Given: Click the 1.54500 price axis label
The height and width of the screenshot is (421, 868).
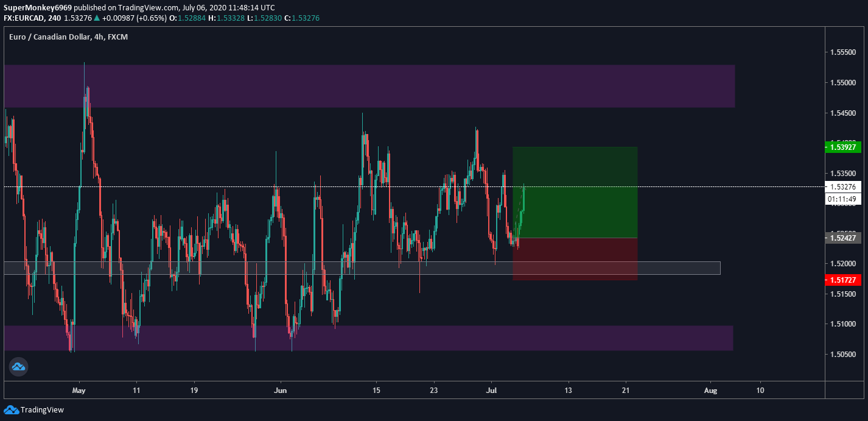Looking at the screenshot, I should pyautogui.click(x=843, y=113).
